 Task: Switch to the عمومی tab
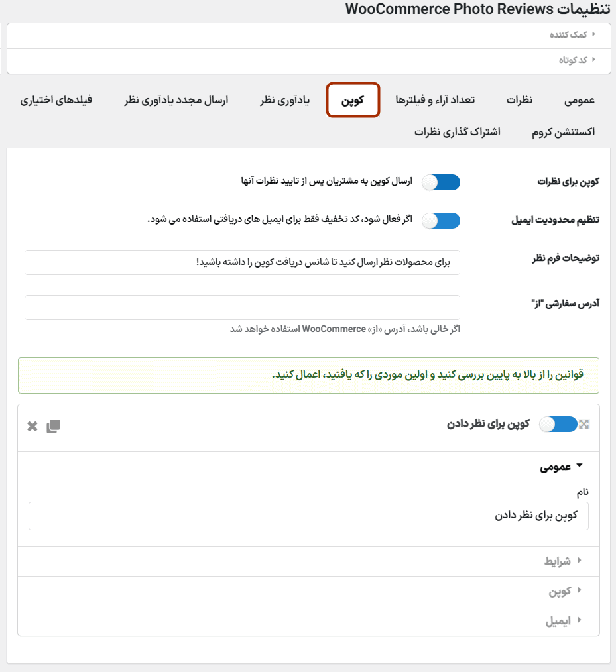pyautogui.click(x=579, y=100)
